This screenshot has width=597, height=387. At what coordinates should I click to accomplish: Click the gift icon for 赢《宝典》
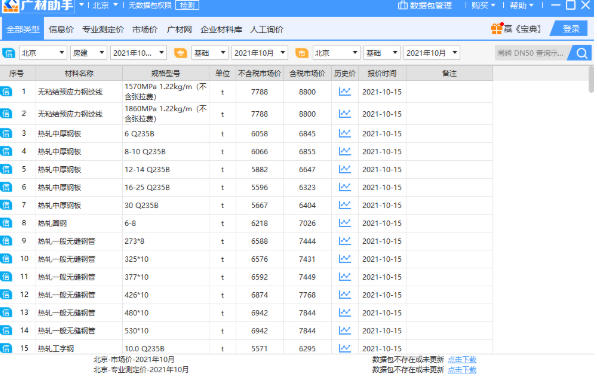pos(496,28)
